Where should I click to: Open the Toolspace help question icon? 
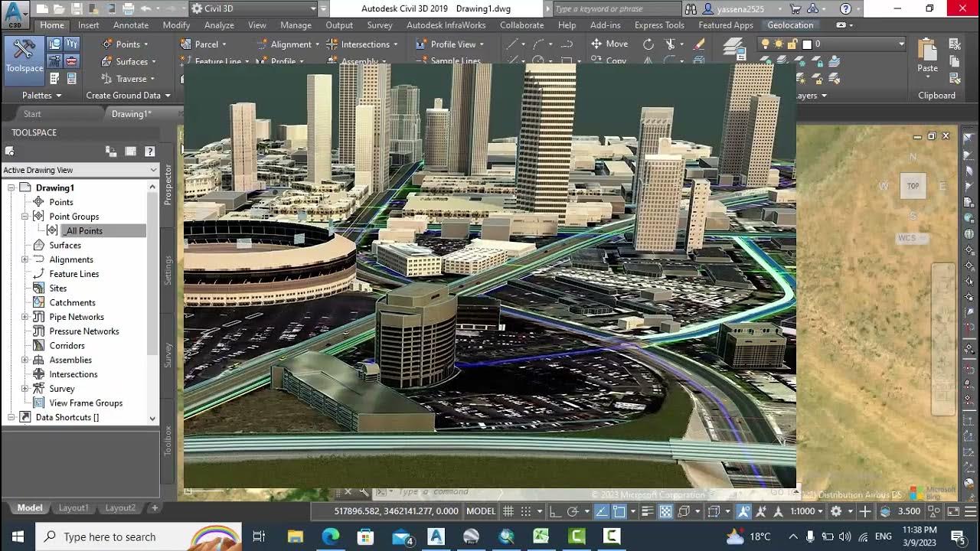pyautogui.click(x=150, y=152)
